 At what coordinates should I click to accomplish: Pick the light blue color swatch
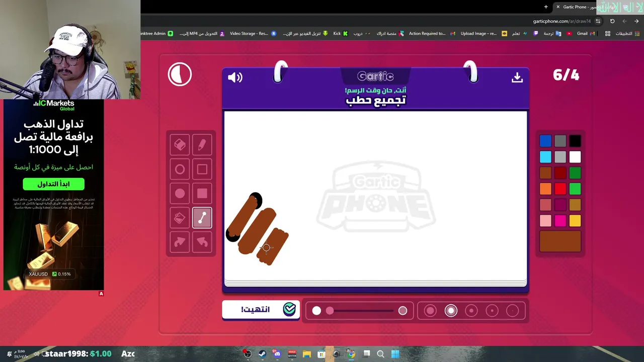coord(545,157)
